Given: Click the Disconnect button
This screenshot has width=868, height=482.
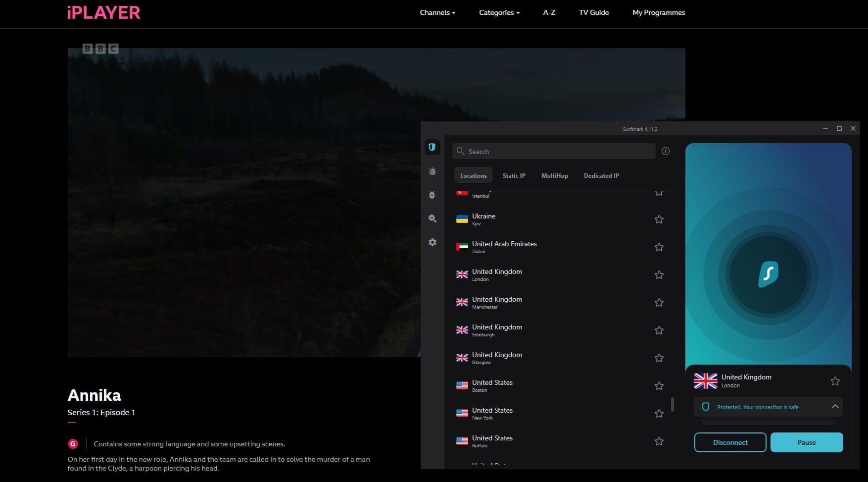Looking at the screenshot, I should click(x=730, y=442).
